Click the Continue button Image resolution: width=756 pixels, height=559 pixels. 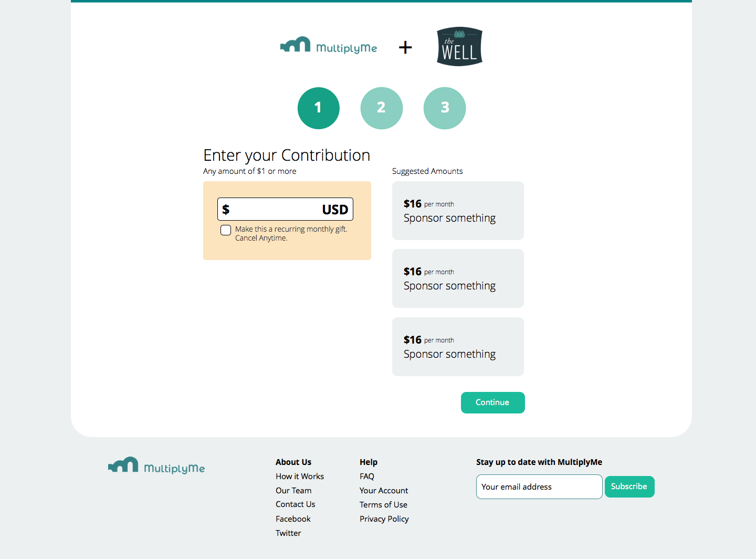coord(493,402)
